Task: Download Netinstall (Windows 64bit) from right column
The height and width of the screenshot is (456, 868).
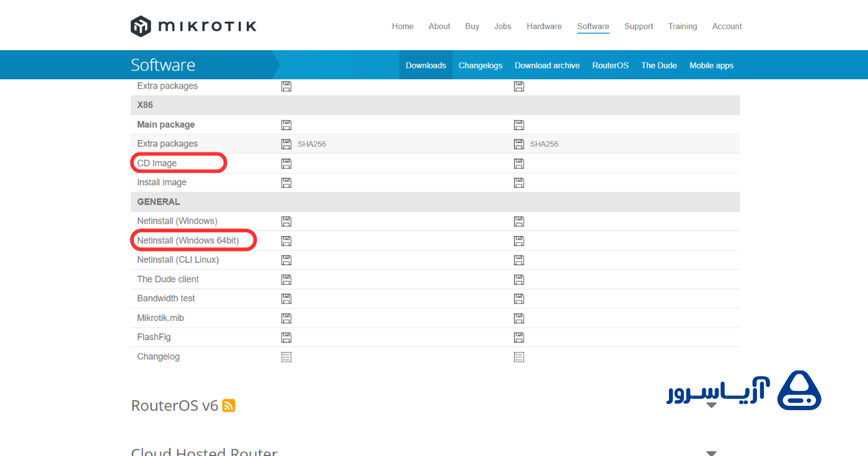Action: [x=519, y=240]
